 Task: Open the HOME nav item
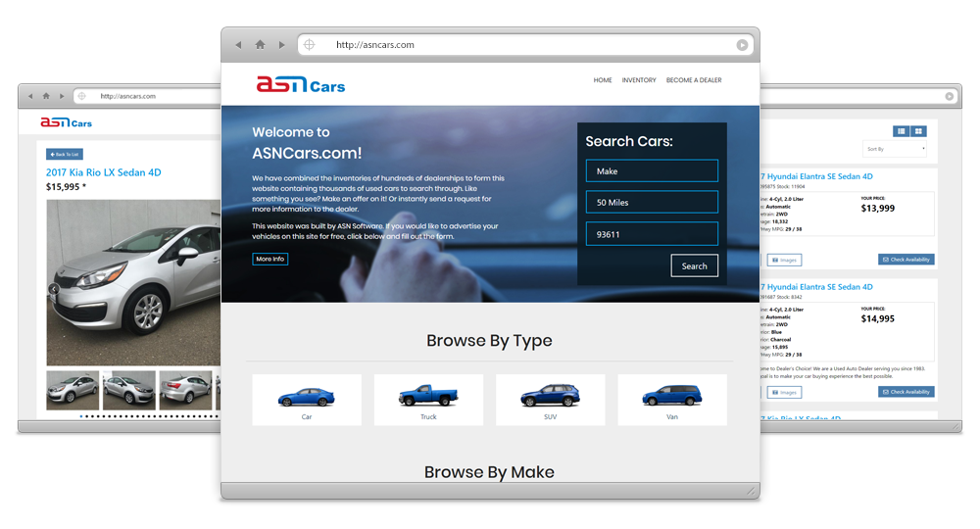click(603, 80)
